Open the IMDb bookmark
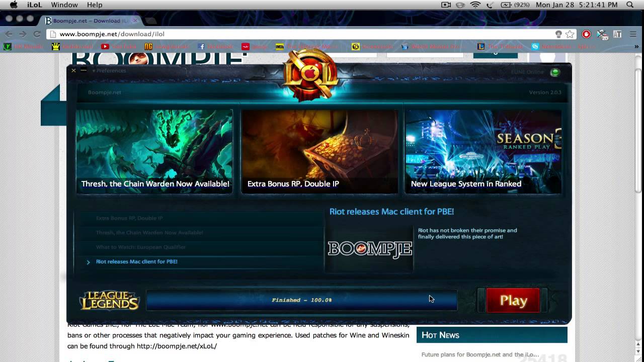This screenshot has height=362, width=644. point(307,47)
